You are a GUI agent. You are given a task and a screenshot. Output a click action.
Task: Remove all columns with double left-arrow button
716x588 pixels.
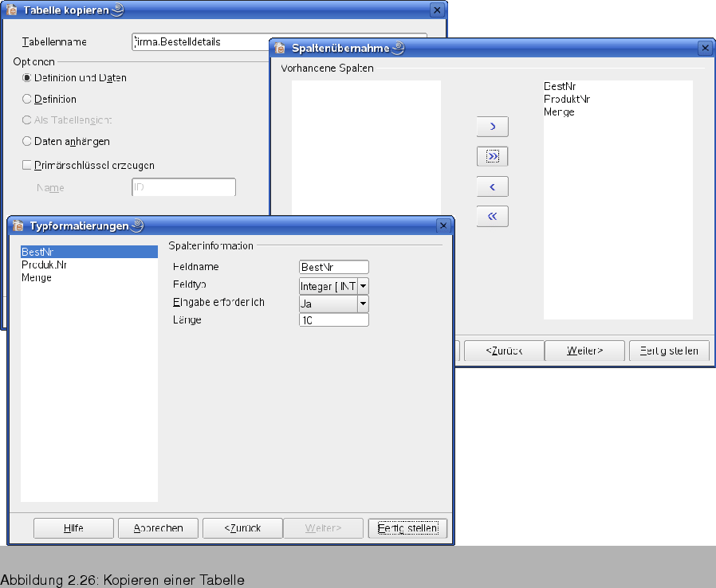coord(491,216)
